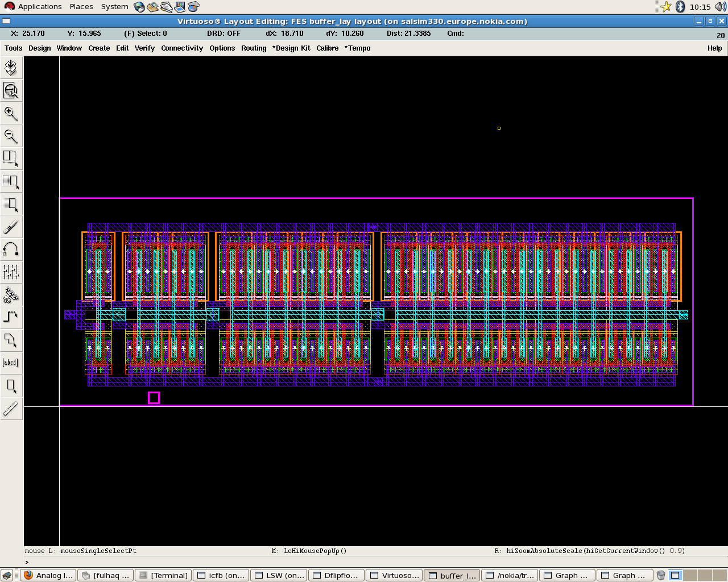728x582 pixels.
Task: Open the Properties sliders icon
Action: pyautogui.click(x=11, y=272)
